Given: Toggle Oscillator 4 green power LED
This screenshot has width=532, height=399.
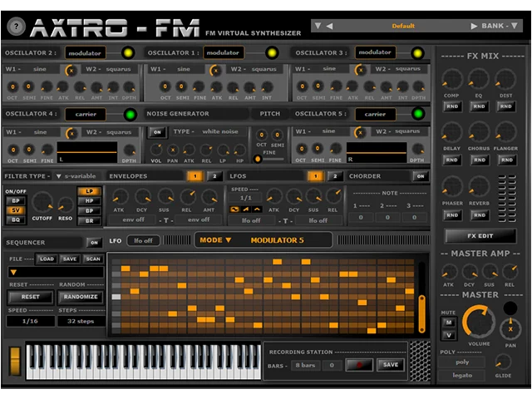Looking at the screenshot, I should (130, 115).
